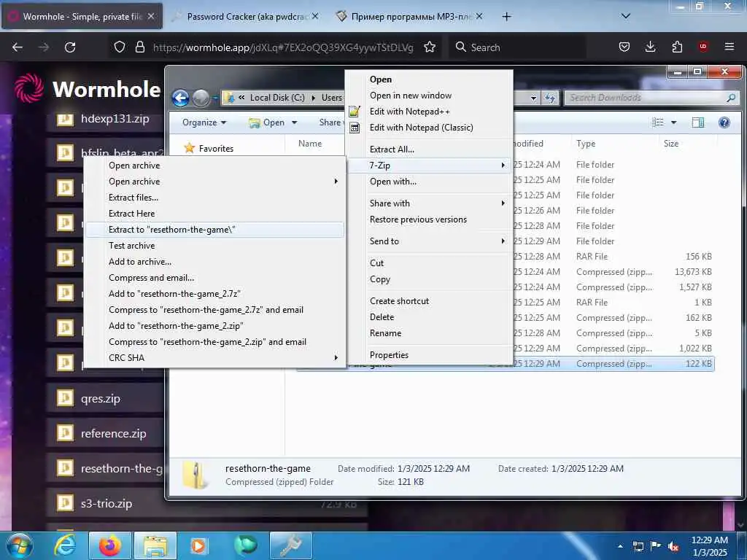Expand the Share with submenu
Viewport: 747px width, 560px height.
point(429,203)
